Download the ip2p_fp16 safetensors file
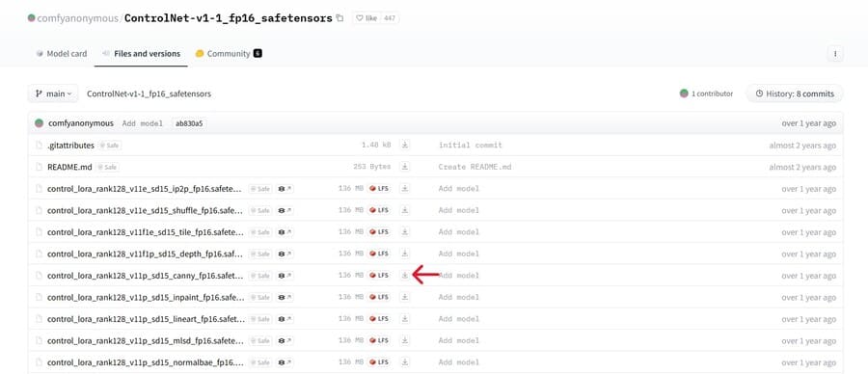The image size is (868, 374). (x=405, y=189)
